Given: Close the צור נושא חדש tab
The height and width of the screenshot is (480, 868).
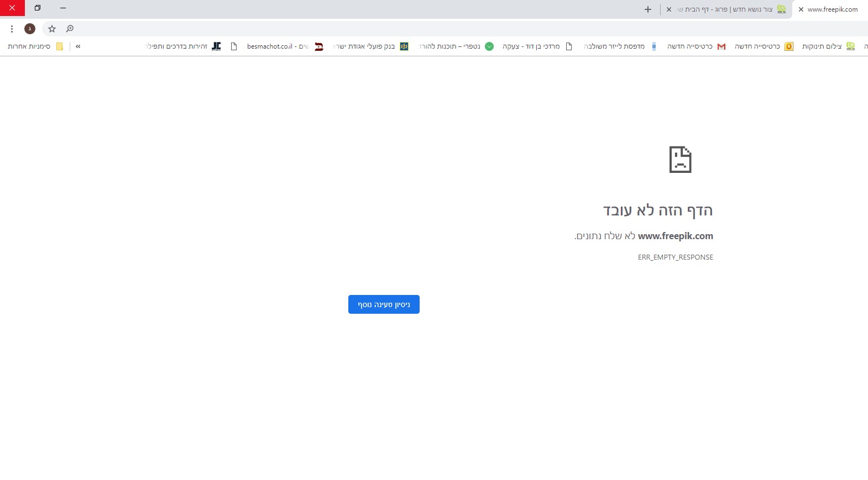Looking at the screenshot, I should pyautogui.click(x=669, y=9).
